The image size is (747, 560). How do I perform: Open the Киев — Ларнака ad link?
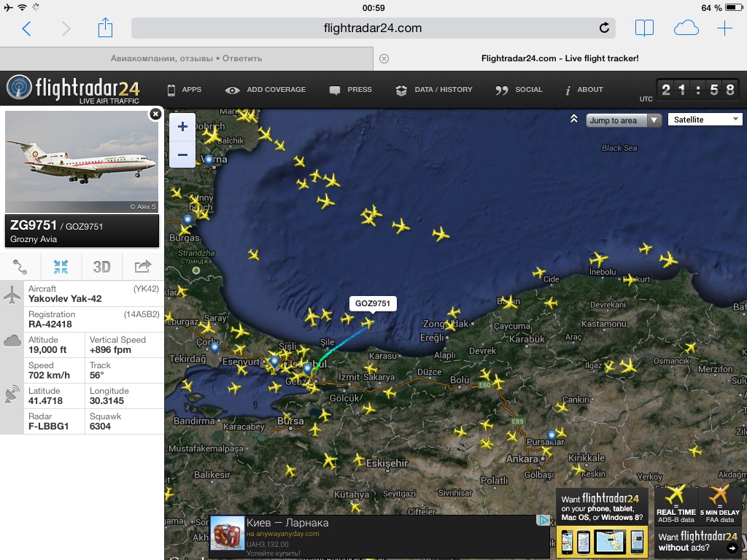(x=287, y=523)
